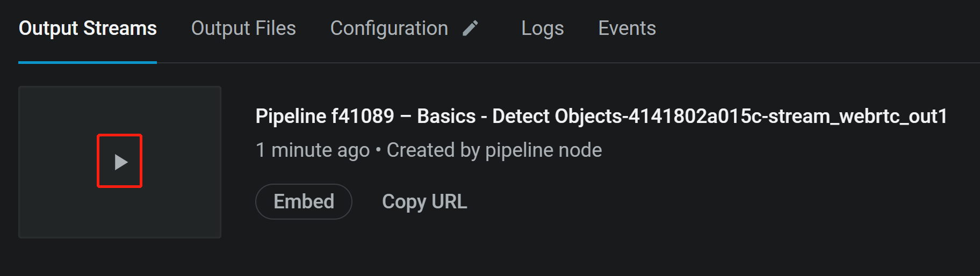Show pipeline events list
Viewport: 980px width, 276px height.
coord(627,28)
